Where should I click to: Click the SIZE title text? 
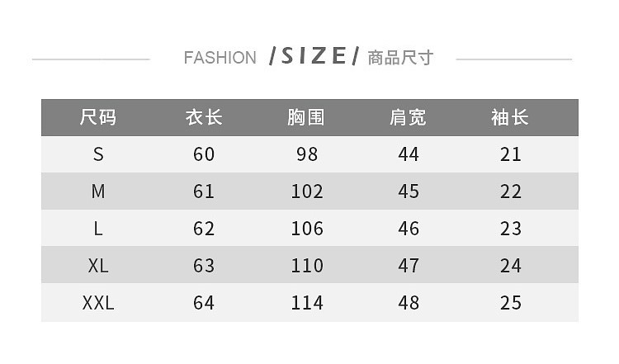pyautogui.click(x=314, y=56)
